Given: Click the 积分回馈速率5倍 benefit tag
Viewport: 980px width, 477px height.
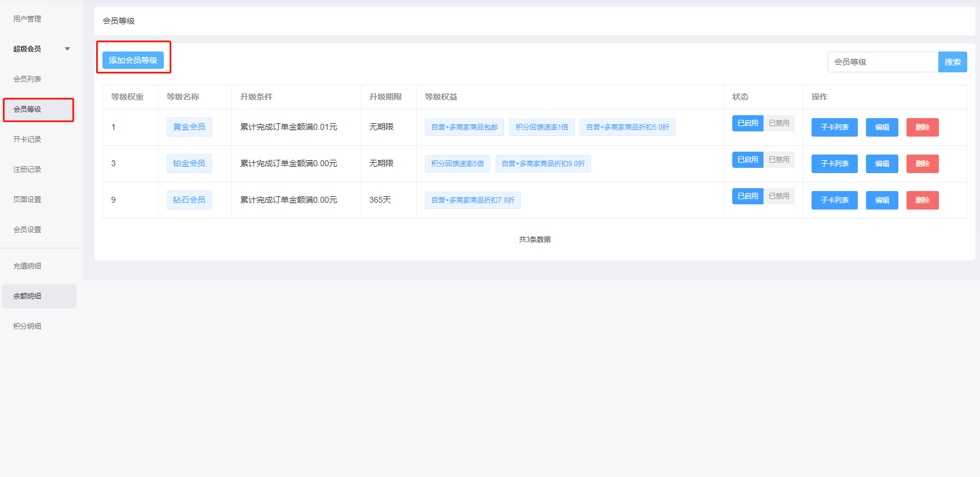Looking at the screenshot, I should pyautogui.click(x=457, y=164).
